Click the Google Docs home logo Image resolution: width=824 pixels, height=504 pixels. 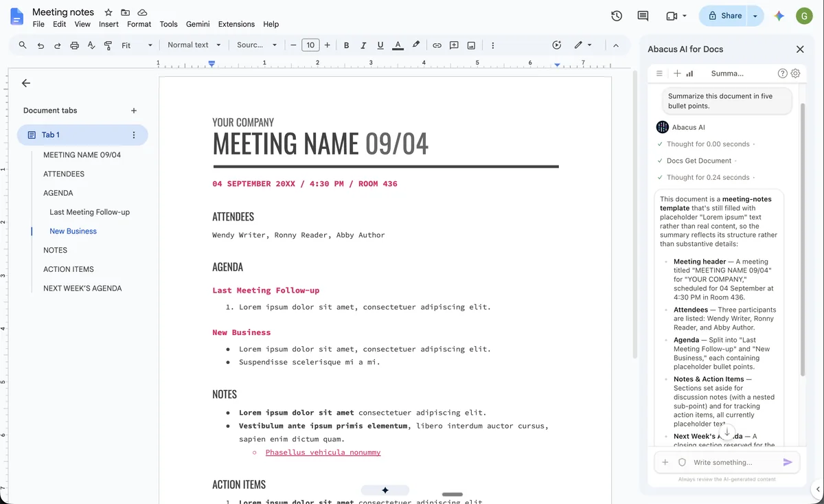click(x=16, y=16)
